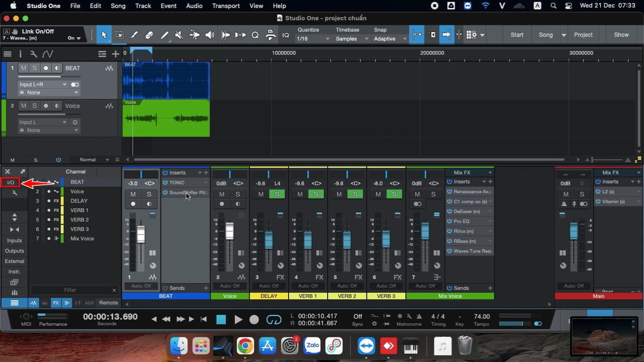This screenshot has width=644, height=362.
Task: Click stop button in transport
Action: (221, 320)
